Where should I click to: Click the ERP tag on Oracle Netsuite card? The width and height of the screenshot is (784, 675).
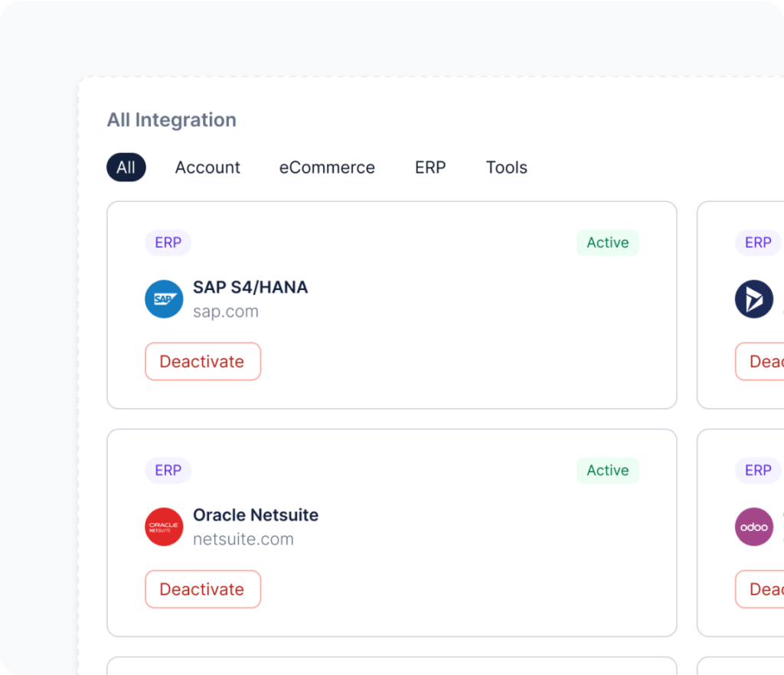[168, 471]
